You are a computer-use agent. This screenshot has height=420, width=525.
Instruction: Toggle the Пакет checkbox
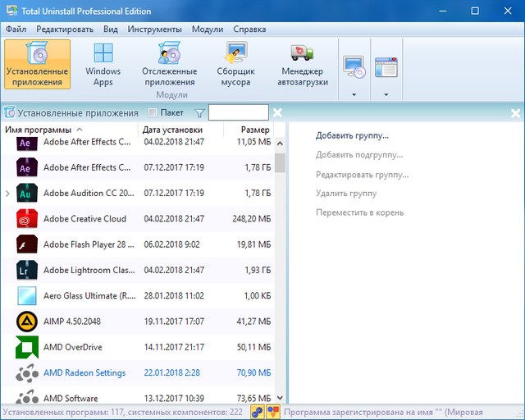[x=153, y=113]
